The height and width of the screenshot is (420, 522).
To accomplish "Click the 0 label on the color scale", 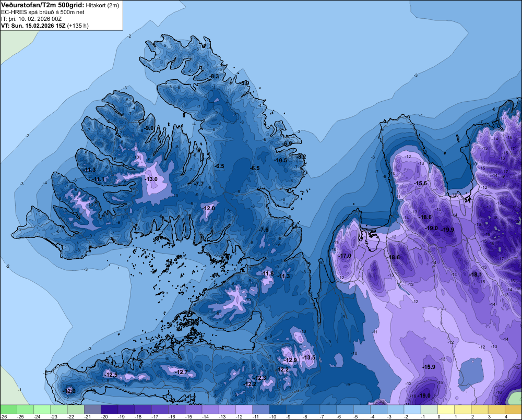I will 439,417.
